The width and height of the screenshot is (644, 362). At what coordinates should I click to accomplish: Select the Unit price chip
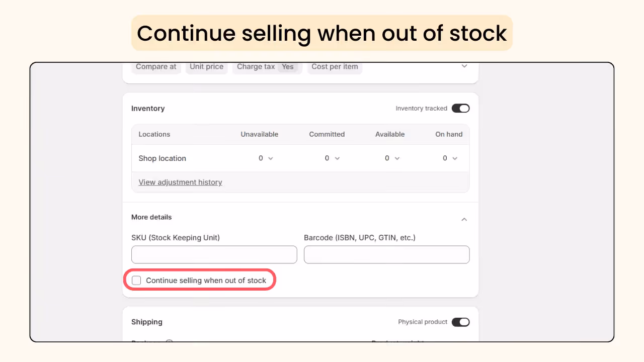206,66
